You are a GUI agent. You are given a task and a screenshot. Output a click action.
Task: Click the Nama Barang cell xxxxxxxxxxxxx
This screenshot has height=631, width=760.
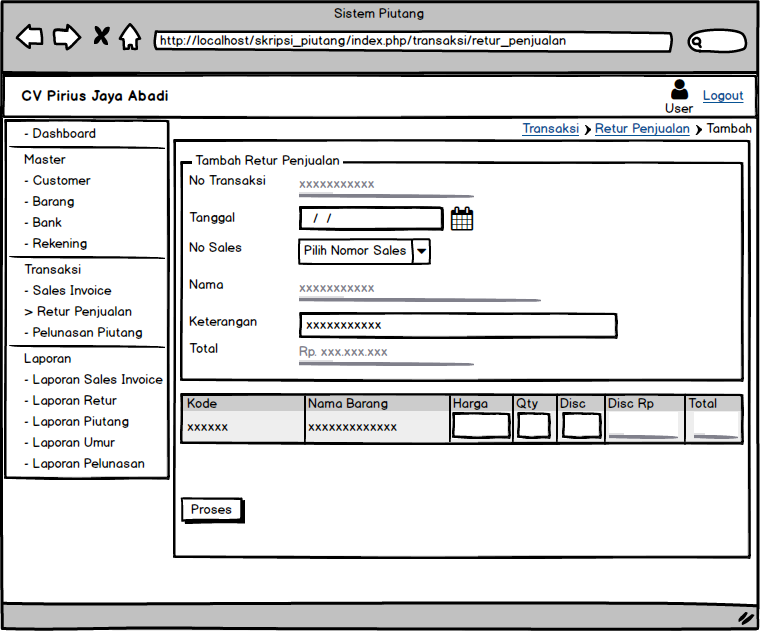[352, 427]
